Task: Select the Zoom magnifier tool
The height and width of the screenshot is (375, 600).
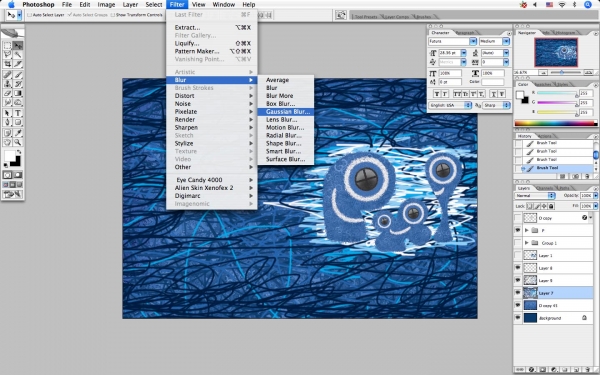Action: pyautogui.click(x=18, y=142)
